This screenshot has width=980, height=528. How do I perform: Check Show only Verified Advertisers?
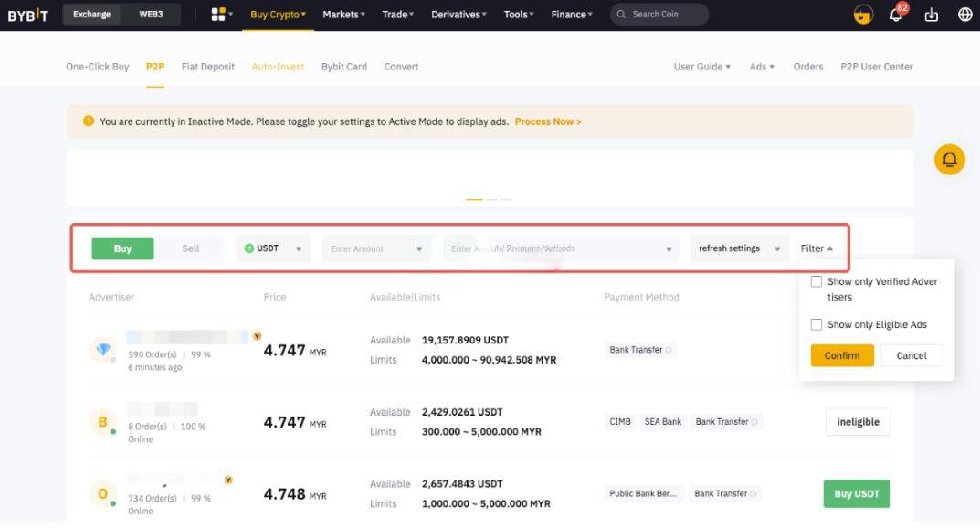click(817, 281)
